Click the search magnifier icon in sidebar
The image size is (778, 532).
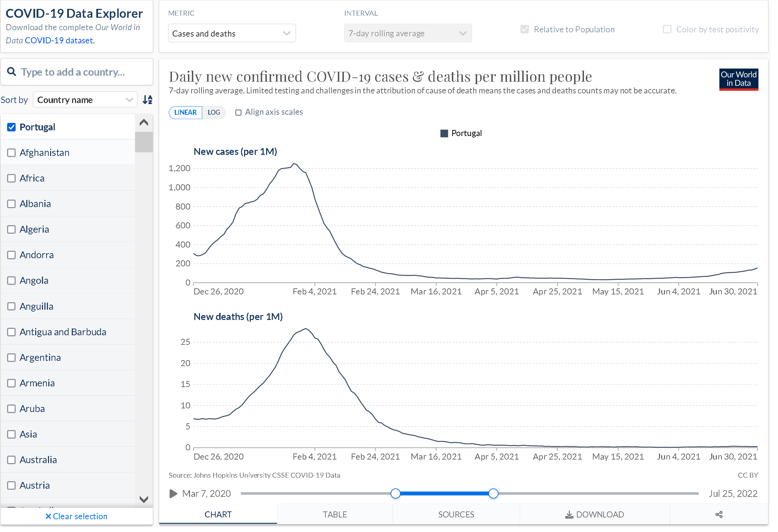pos(12,71)
